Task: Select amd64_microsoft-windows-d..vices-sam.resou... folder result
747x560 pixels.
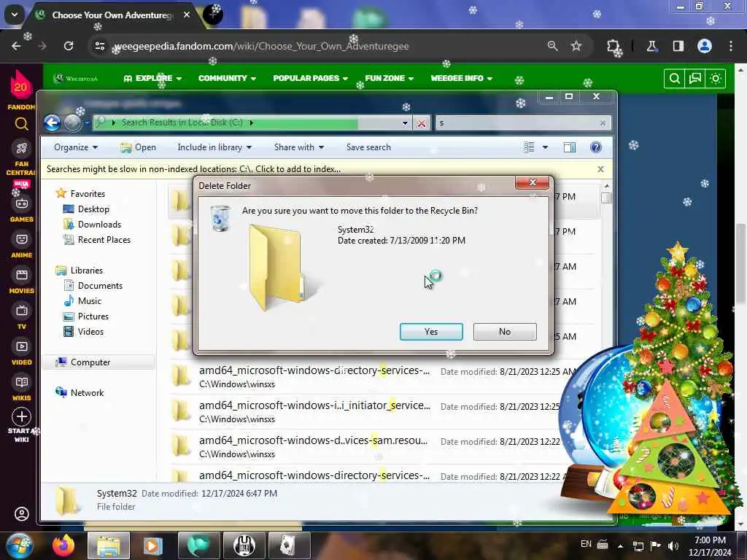Action: click(x=366, y=447)
